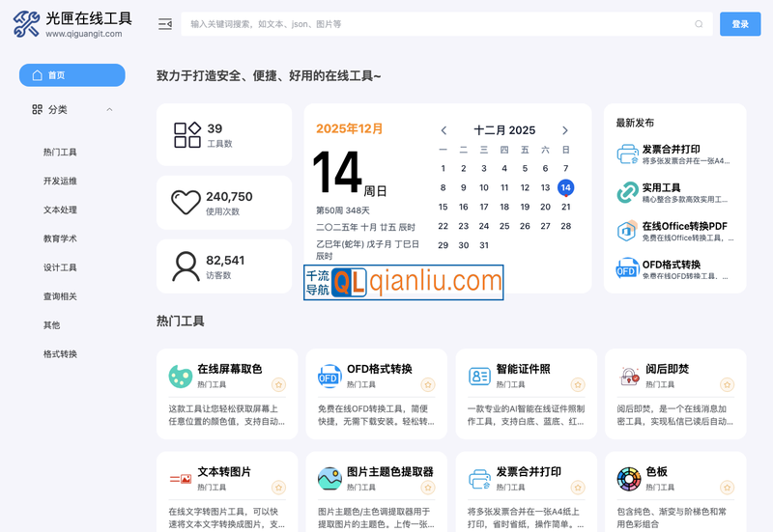Favorite the 阅后即焚 tool star

[x=728, y=384]
